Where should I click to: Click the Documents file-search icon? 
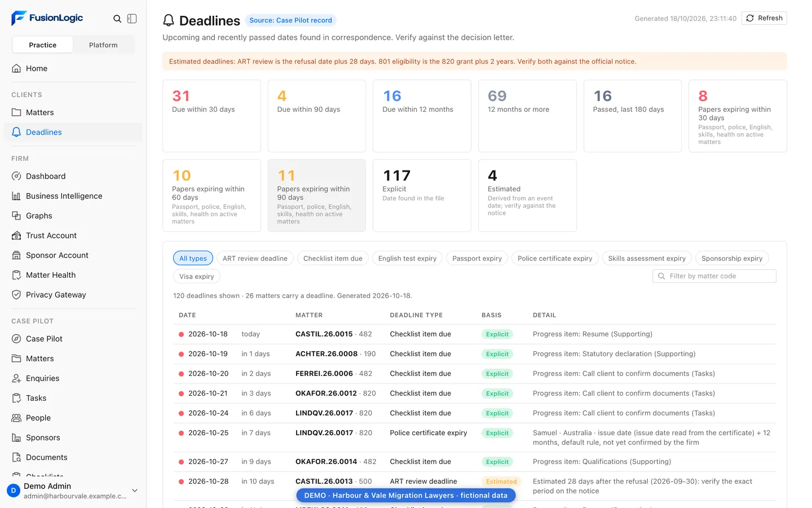pyautogui.click(x=16, y=457)
